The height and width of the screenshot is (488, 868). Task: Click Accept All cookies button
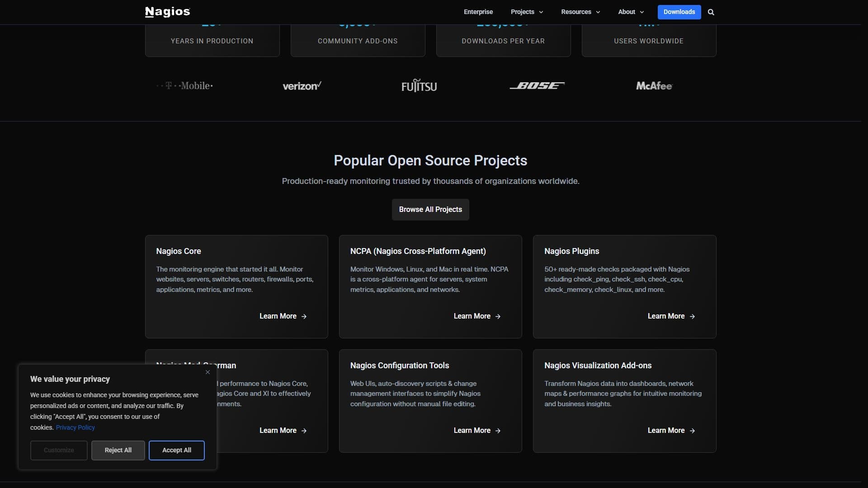coord(177,450)
